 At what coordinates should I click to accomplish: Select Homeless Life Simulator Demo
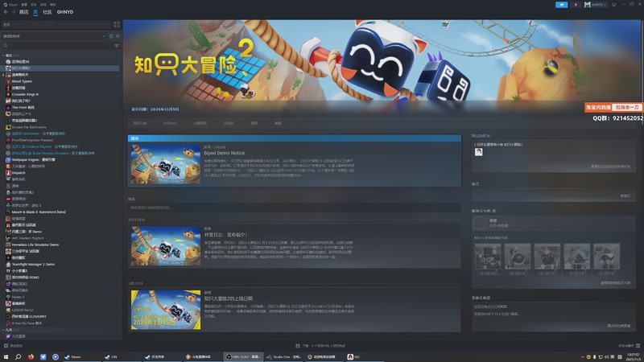click(35, 245)
